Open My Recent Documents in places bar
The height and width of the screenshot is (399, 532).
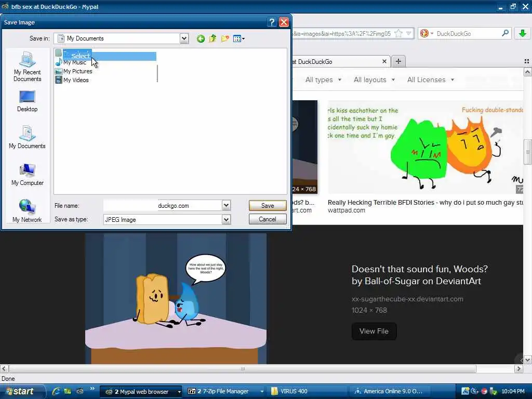27,66
